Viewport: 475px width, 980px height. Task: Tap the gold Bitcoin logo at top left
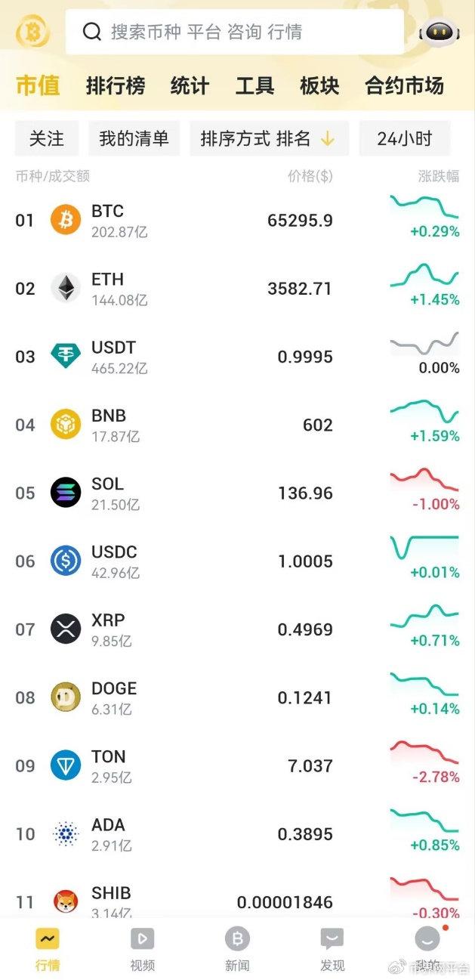coord(32,32)
